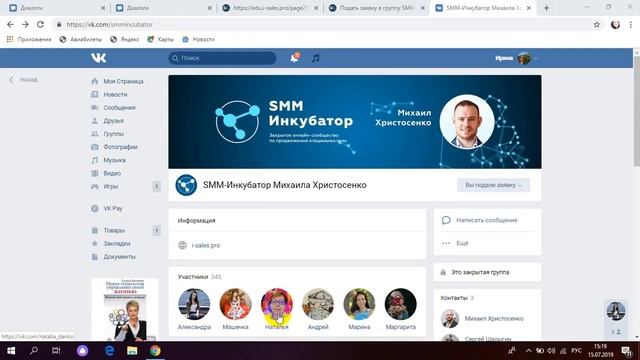The height and width of the screenshot is (360, 640).
Task: Click the Поиск search field
Action: (222, 58)
